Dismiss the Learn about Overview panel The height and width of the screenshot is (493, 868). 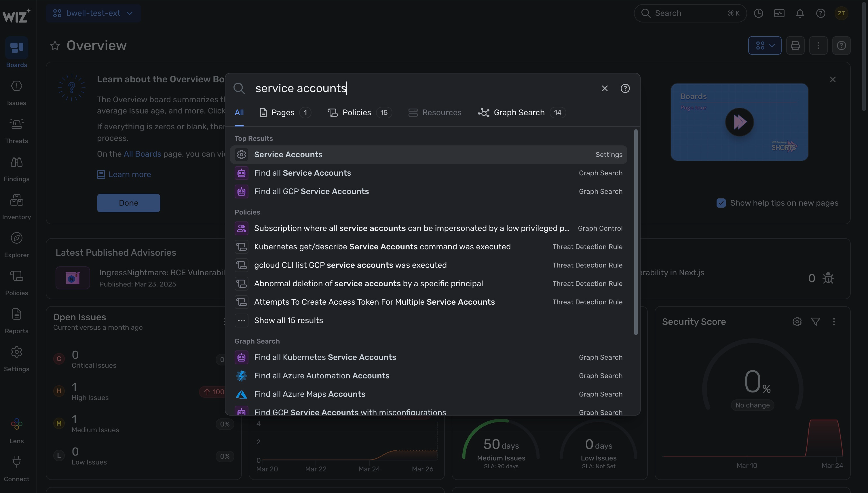[x=833, y=79]
